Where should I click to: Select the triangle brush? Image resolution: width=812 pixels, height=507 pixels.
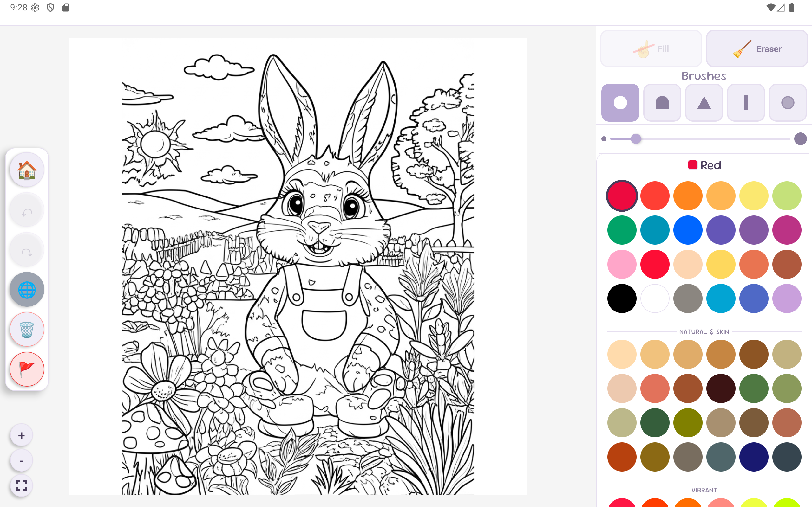(x=704, y=103)
